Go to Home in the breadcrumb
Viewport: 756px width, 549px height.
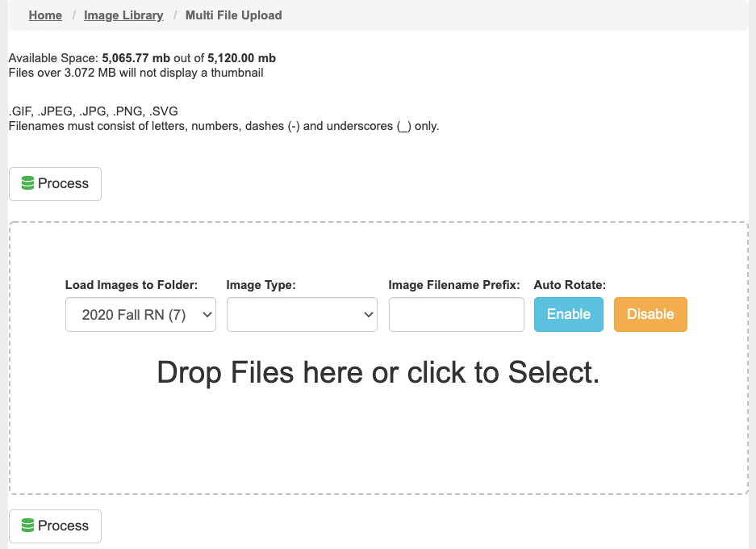[45, 15]
